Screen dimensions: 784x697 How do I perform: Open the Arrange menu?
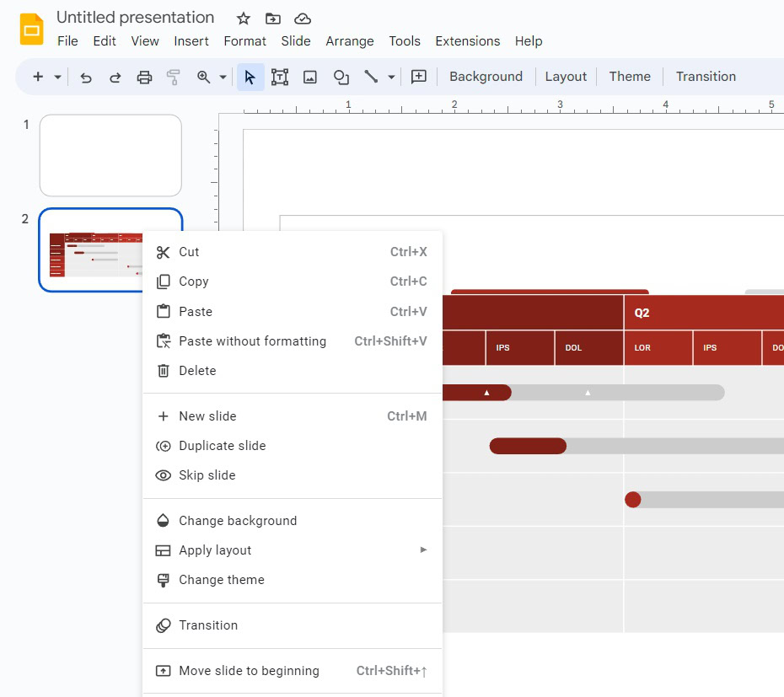pos(350,41)
